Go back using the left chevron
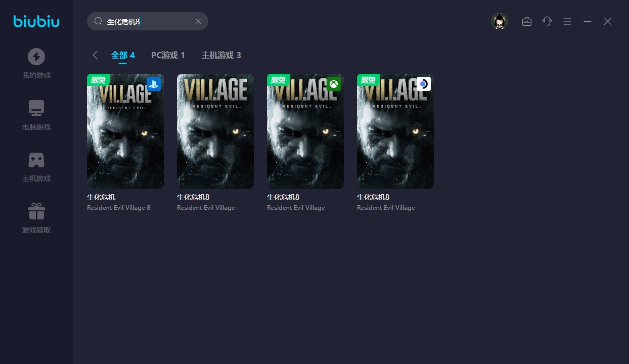 click(95, 55)
